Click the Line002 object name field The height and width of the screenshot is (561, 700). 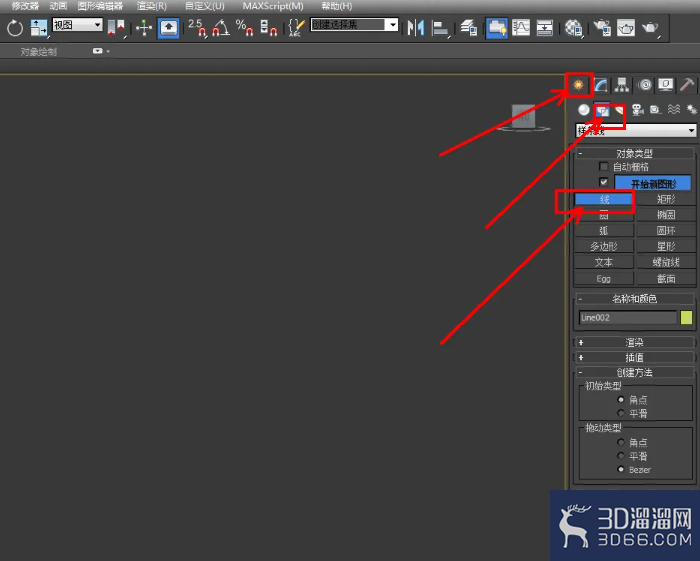tap(628, 317)
